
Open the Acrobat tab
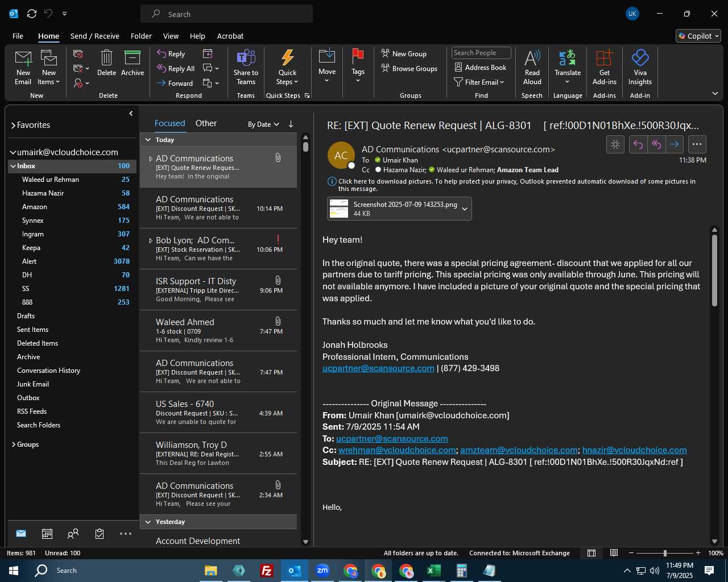[x=230, y=36]
